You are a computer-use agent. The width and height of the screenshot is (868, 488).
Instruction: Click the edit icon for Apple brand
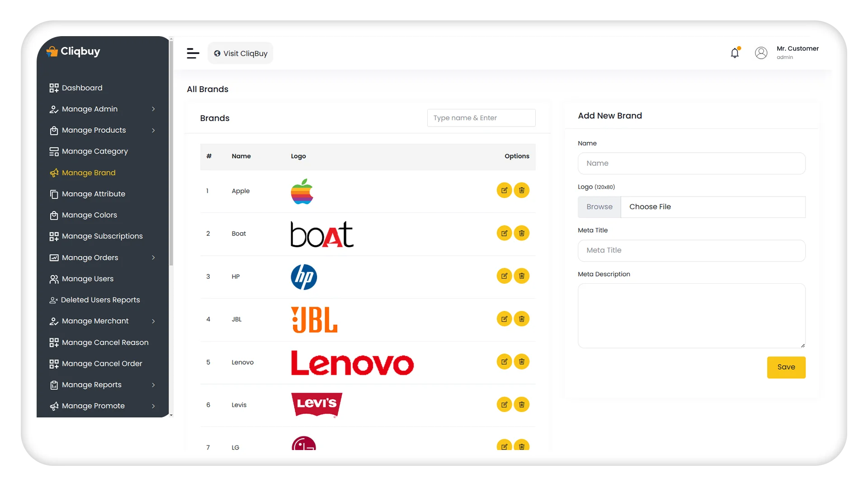point(505,190)
